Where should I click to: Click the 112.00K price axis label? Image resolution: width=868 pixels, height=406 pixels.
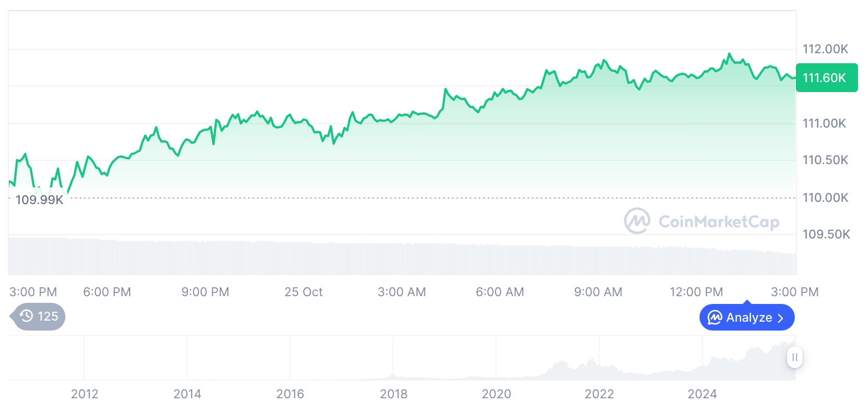(825, 49)
